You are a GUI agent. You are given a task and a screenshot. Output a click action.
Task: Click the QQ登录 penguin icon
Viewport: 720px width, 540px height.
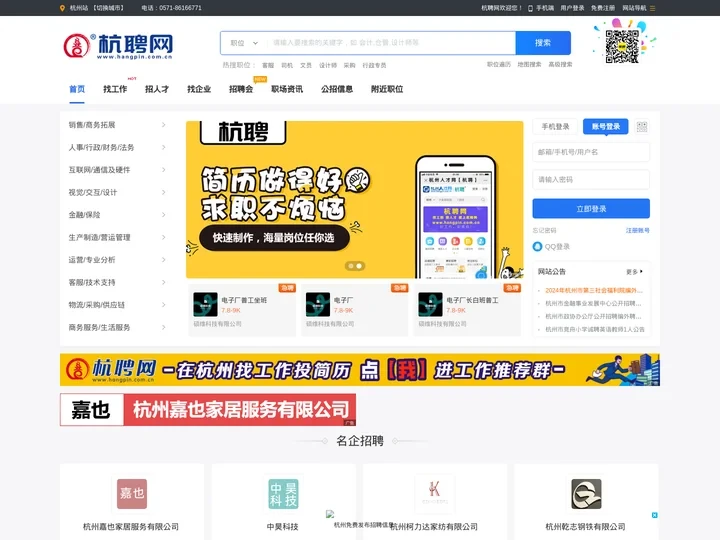pyautogui.click(x=537, y=247)
